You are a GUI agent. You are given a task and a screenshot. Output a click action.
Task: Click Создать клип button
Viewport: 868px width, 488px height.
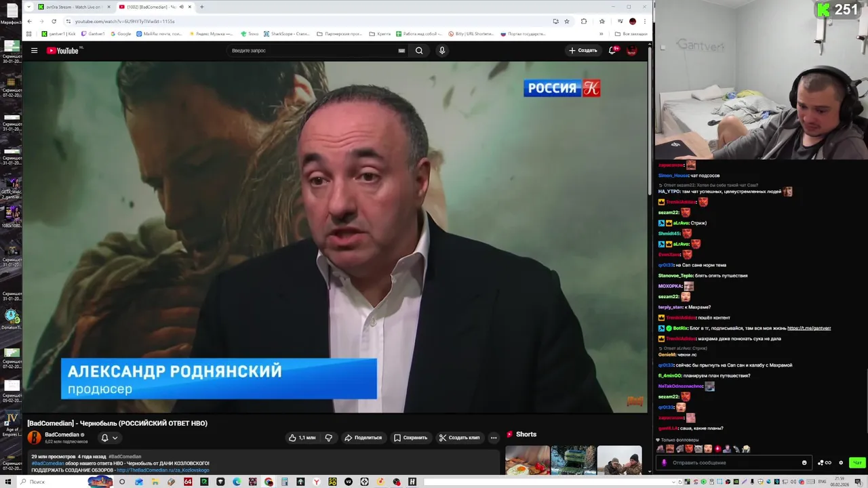[460, 438]
